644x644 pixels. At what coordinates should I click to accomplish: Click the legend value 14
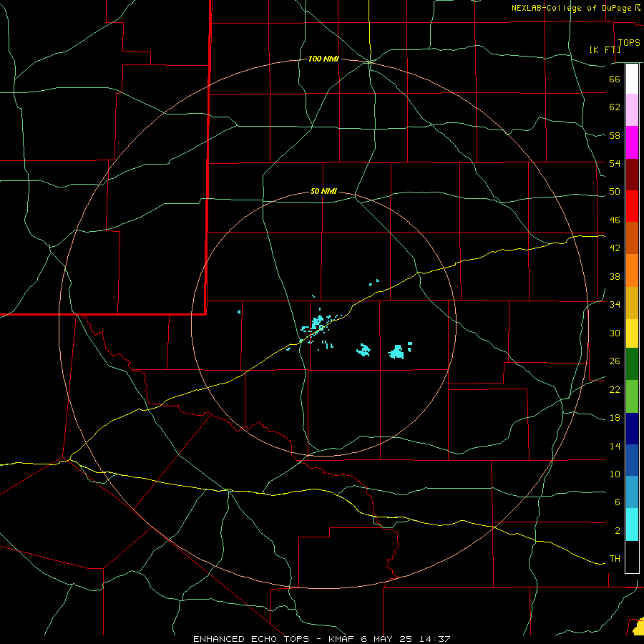tap(615, 446)
